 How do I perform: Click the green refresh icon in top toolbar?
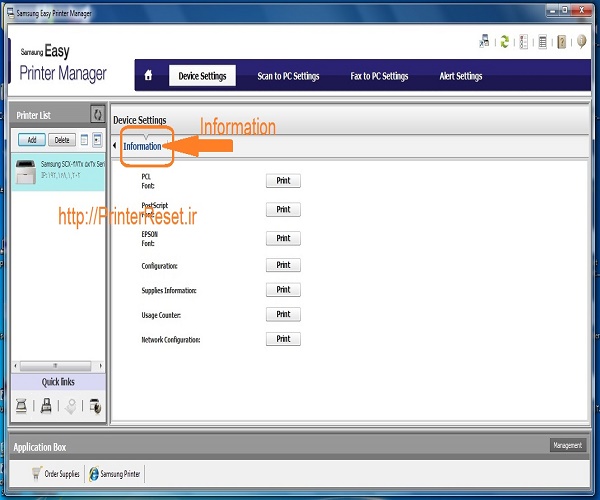[505, 41]
